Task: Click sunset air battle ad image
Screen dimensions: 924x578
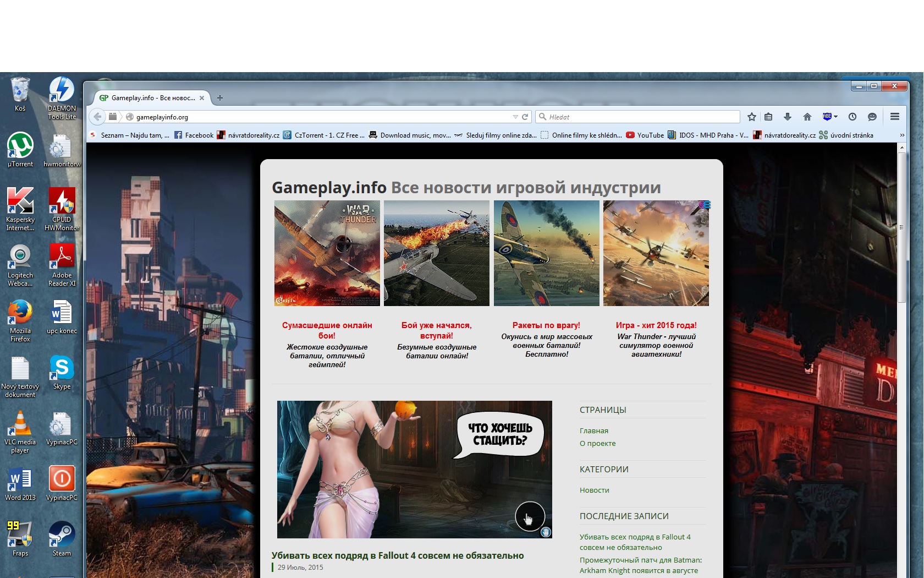Action: click(656, 253)
